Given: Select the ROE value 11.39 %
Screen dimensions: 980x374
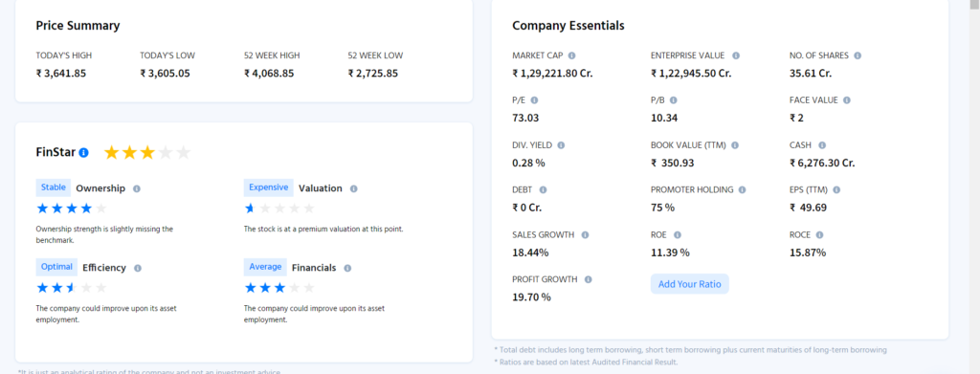Looking at the screenshot, I should coord(670,253).
